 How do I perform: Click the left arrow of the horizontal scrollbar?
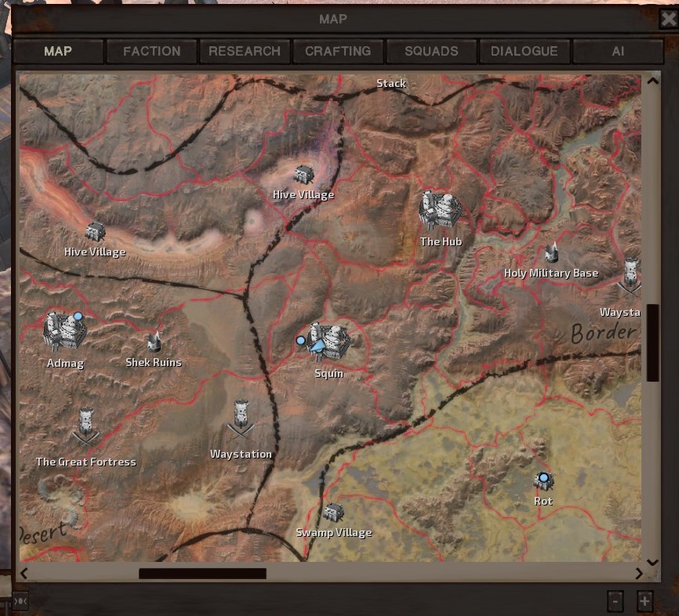pyautogui.click(x=24, y=574)
